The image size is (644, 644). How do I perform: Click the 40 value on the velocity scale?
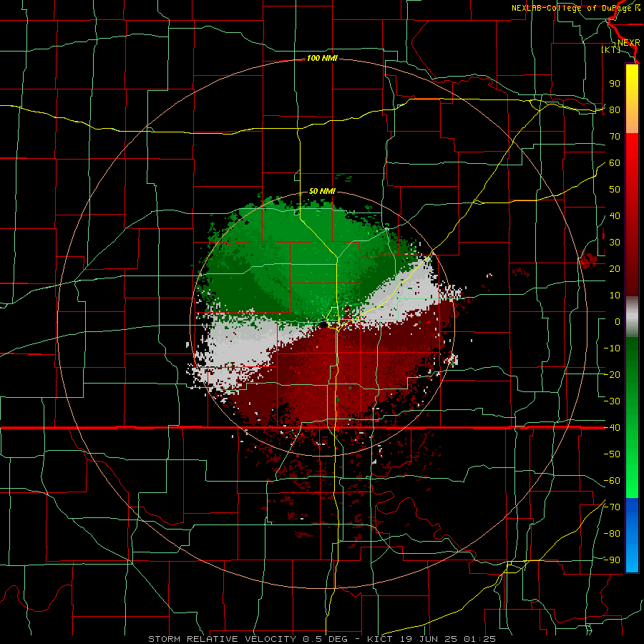(615, 216)
